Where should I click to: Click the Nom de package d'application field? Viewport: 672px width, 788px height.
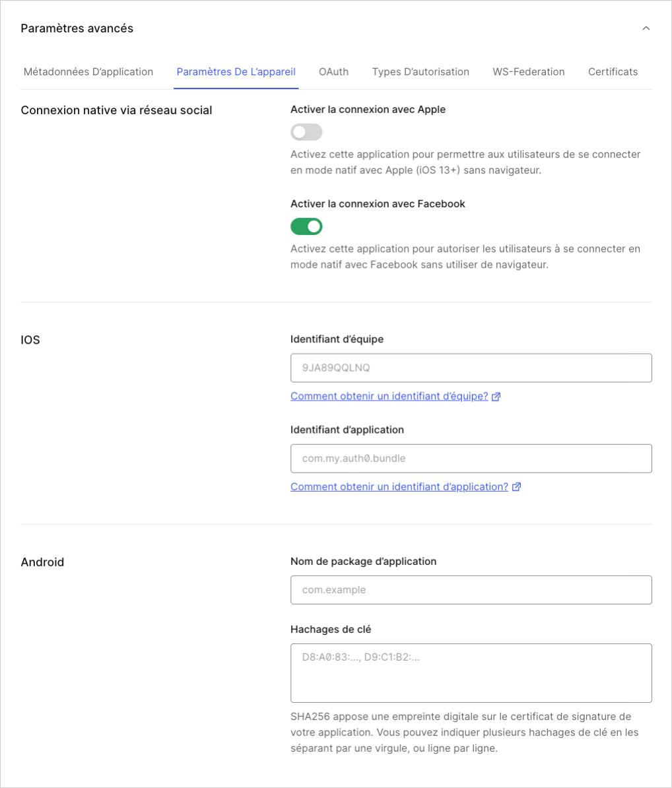471,589
